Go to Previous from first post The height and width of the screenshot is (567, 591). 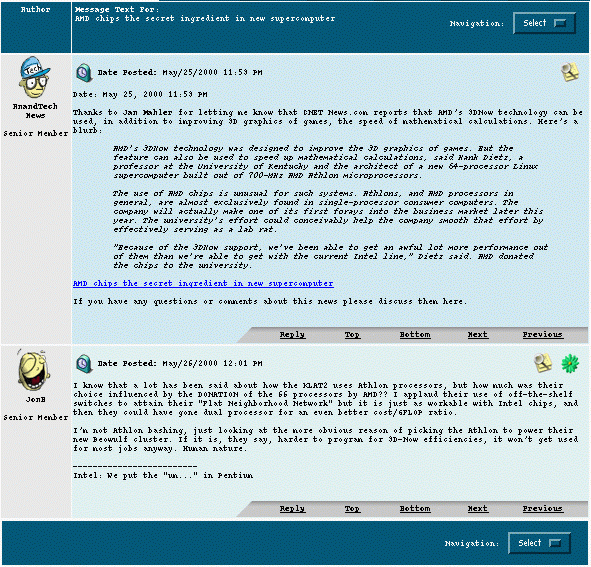coord(542,335)
